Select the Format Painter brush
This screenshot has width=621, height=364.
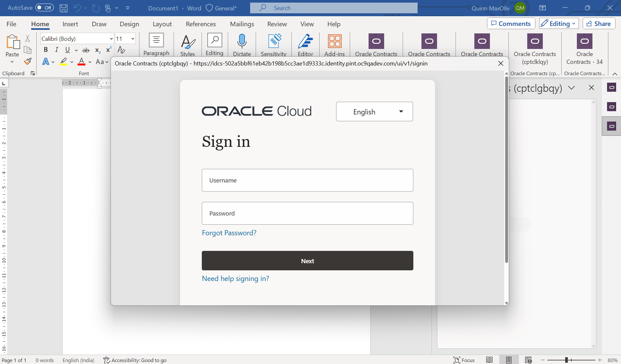28,61
